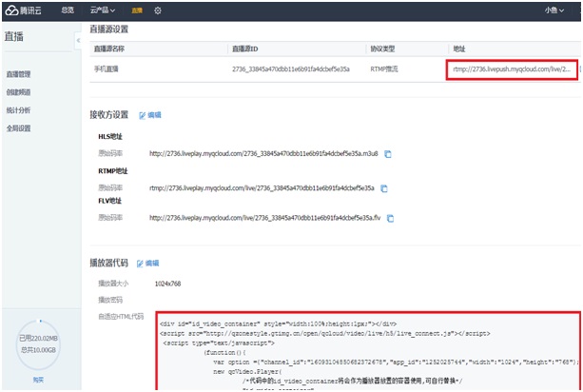
Task: Click the 播放器代码 section heading
Action: 109,263
